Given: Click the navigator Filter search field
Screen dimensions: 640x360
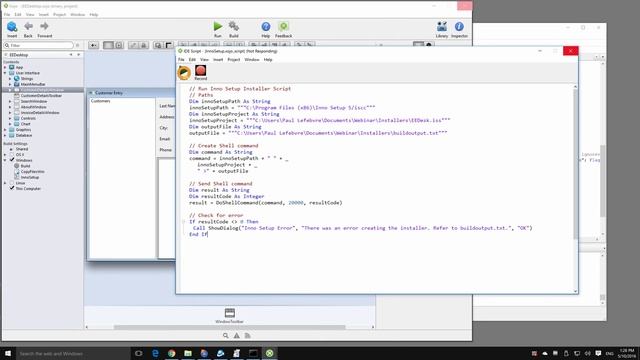Looking at the screenshot, I should click(x=39, y=45).
